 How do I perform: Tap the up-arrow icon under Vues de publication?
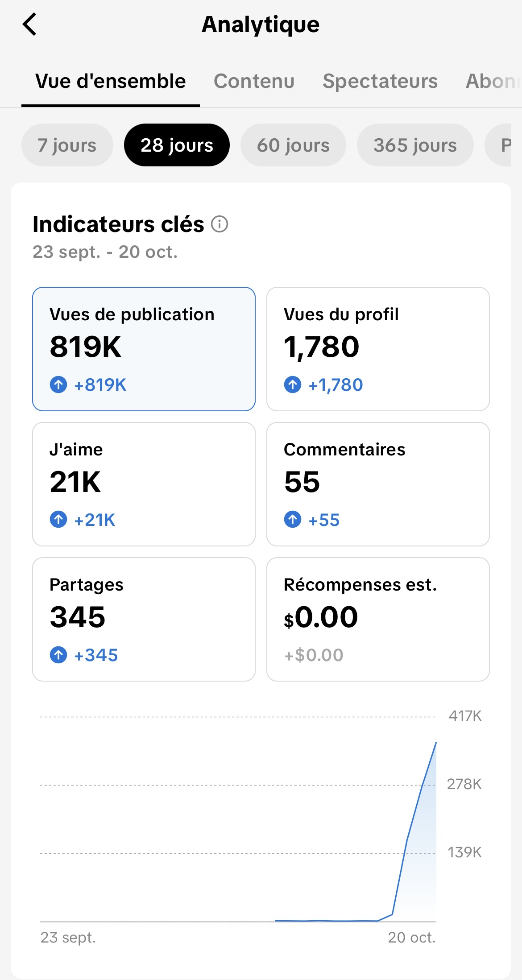tap(58, 385)
